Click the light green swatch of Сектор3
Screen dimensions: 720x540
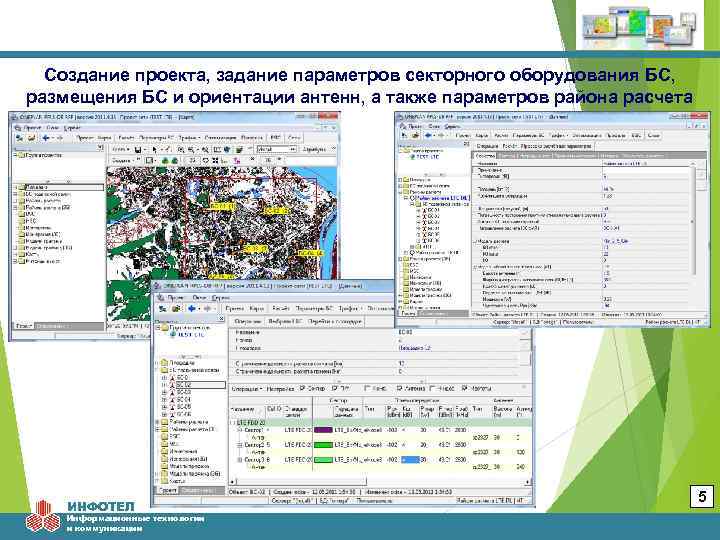[x=323, y=460]
